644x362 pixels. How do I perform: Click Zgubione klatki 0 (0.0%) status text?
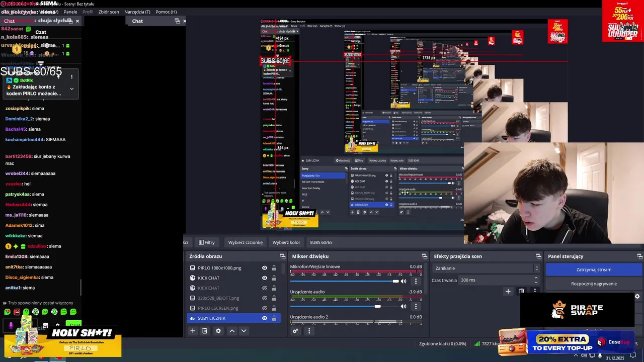443,344
